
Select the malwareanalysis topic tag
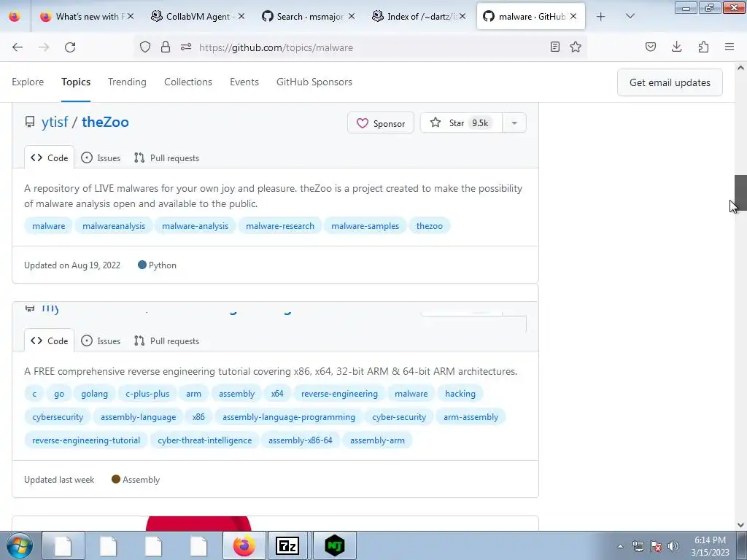click(114, 226)
